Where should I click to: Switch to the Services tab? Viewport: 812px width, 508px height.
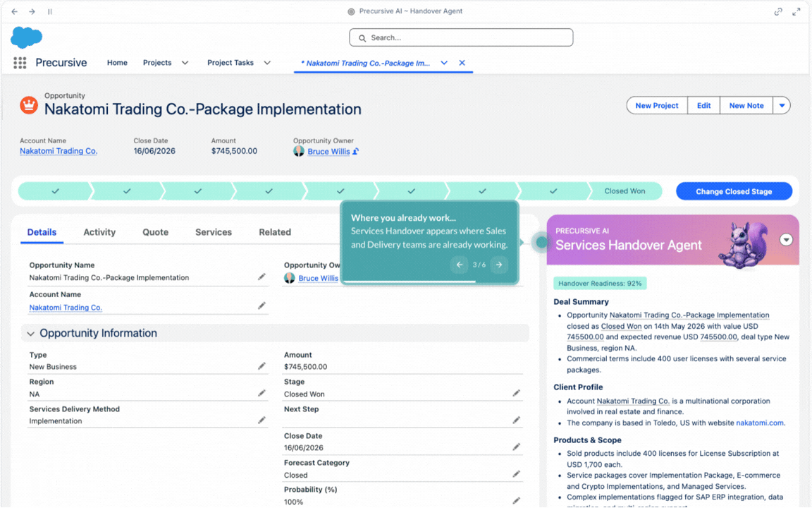(214, 232)
